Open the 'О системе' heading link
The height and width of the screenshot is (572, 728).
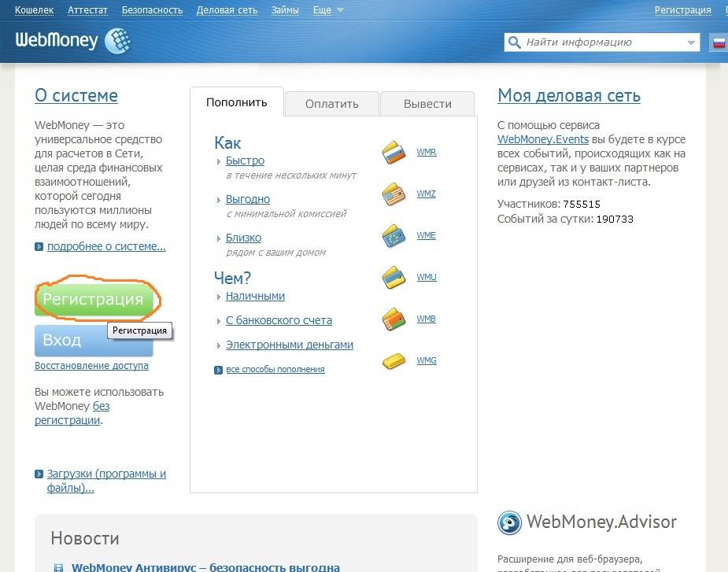(76, 96)
